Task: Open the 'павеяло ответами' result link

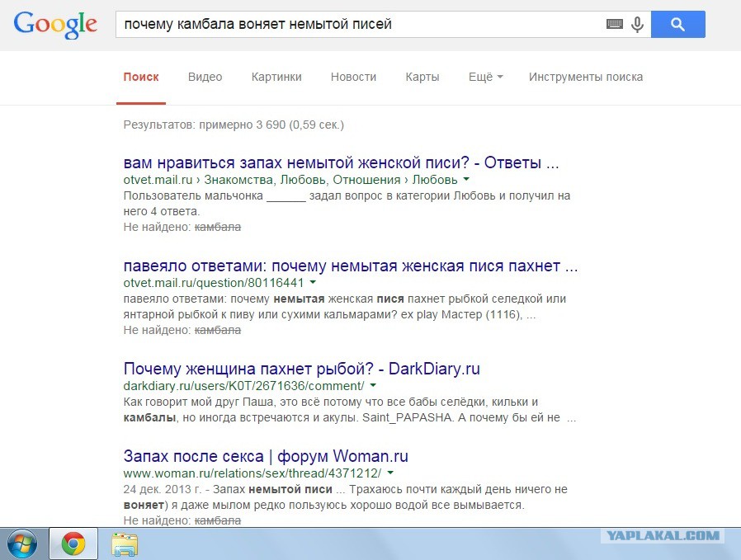Action: click(351, 266)
